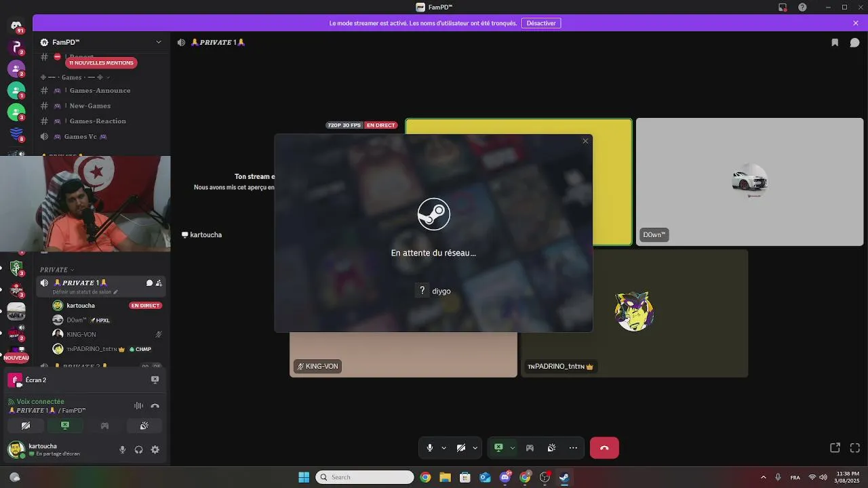The width and height of the screenshot is (868, 488).
Task: Open more options three dots in call bar
Action: tap(573, 448)
